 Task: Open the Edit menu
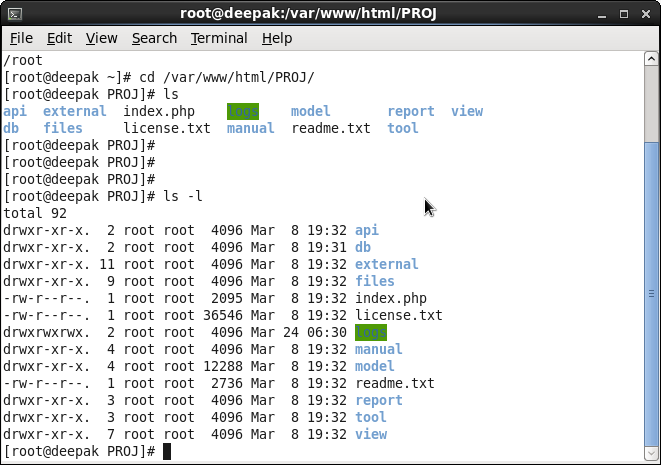point(59,38)
